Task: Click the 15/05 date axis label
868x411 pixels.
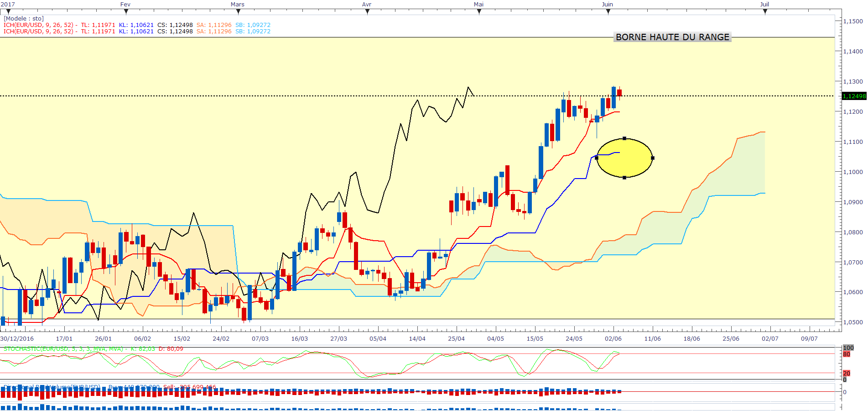Action: pos(535,339)
